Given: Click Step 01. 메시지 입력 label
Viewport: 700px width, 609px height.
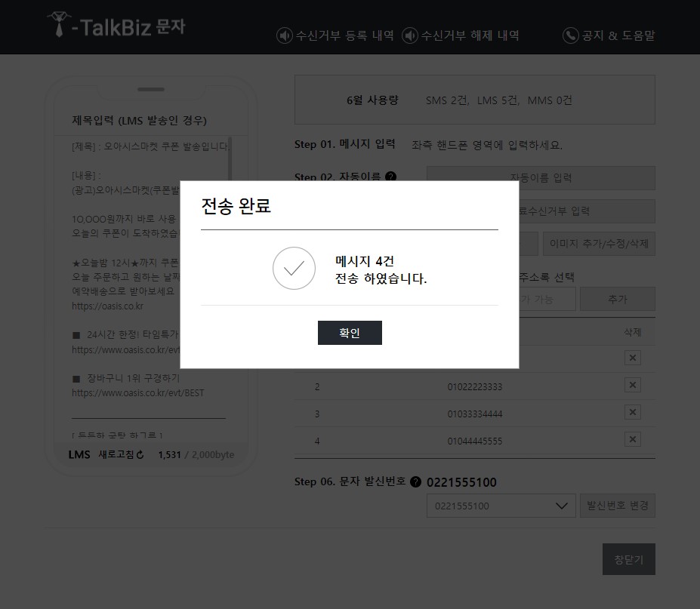Looking at the screenshot, I should click(x=344, y=144).
